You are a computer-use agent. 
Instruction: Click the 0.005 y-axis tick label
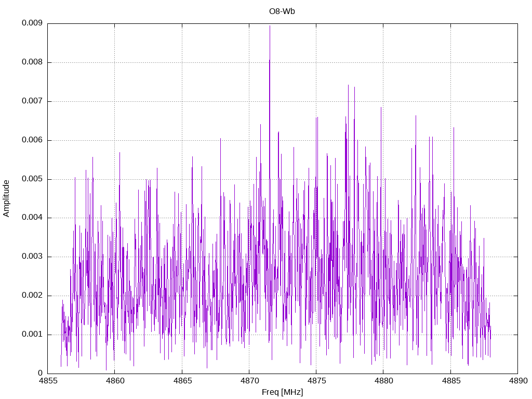(x=32, y=179)
